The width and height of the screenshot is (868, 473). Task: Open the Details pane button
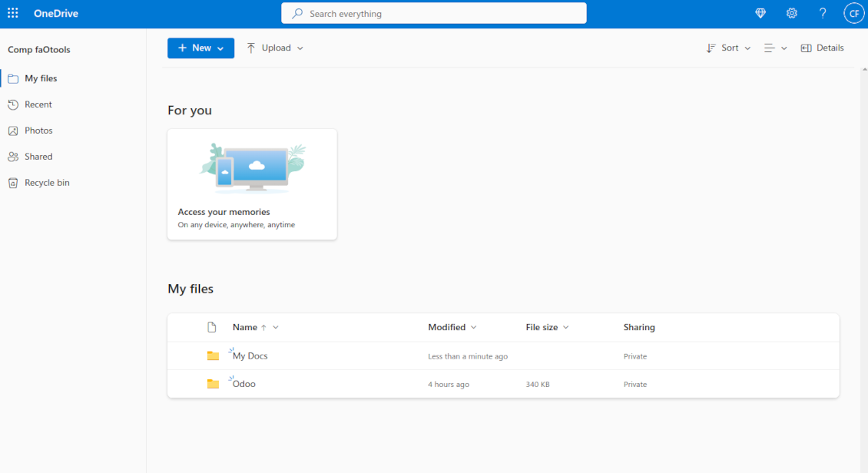(822, 48)
